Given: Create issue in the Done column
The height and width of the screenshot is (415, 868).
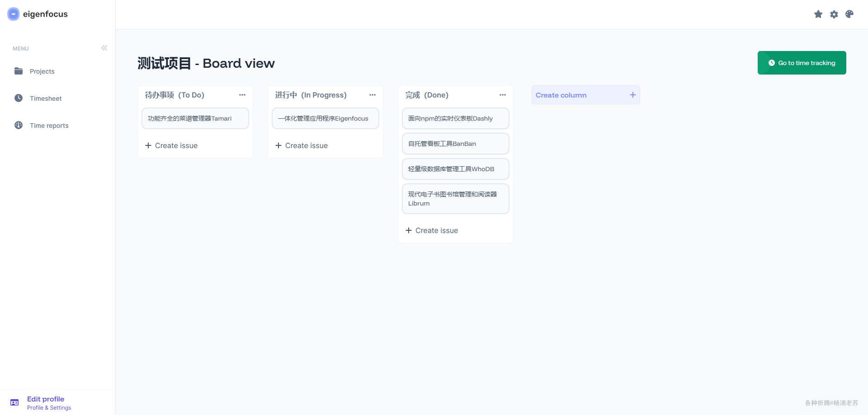Looking at the screenshot, I should click(x=432, y=230).
